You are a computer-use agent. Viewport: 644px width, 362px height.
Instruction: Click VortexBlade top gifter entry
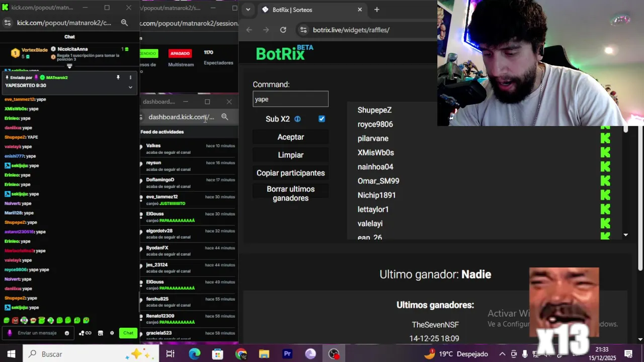point(29,53)
